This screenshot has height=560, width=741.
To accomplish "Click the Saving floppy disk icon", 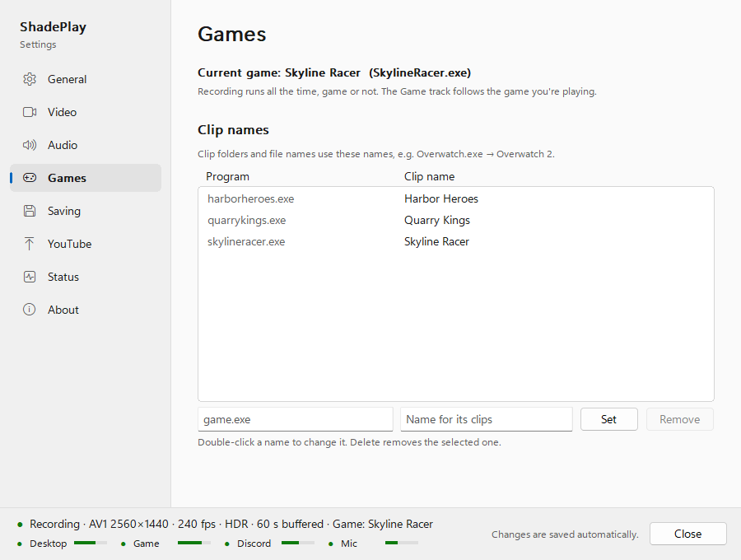I will [30, 211].
